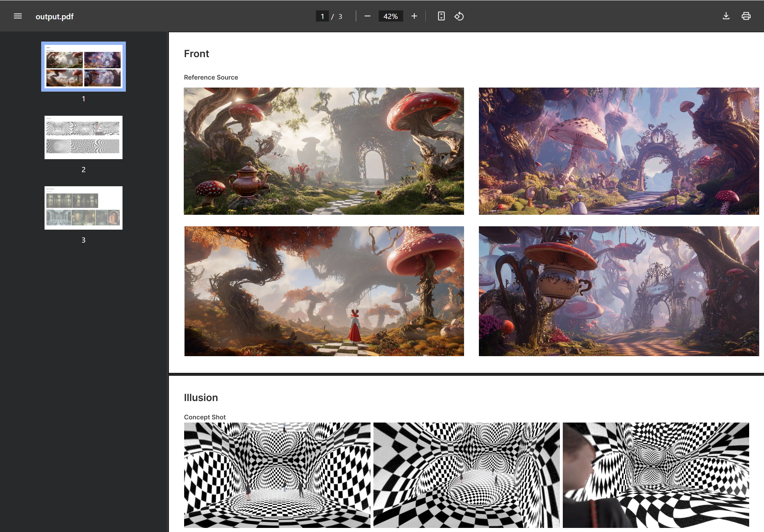Click the zoom out minus button
764x532 pixels.
(367, 16)
